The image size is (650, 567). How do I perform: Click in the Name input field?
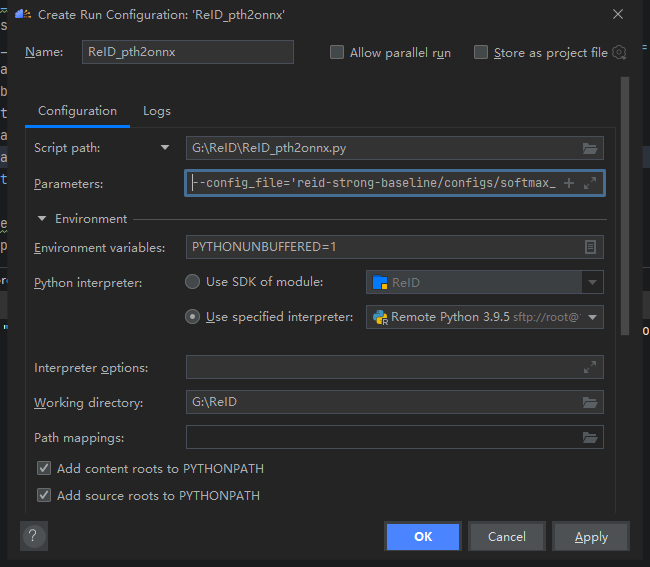click(x=188, y=52)
